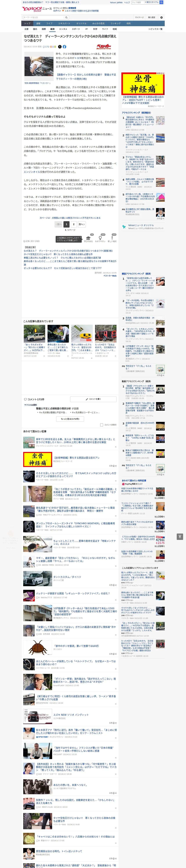Click the blue web search button at top
Image resolution: width=186 pixels, height=868 pixels.
coord(161,2)
